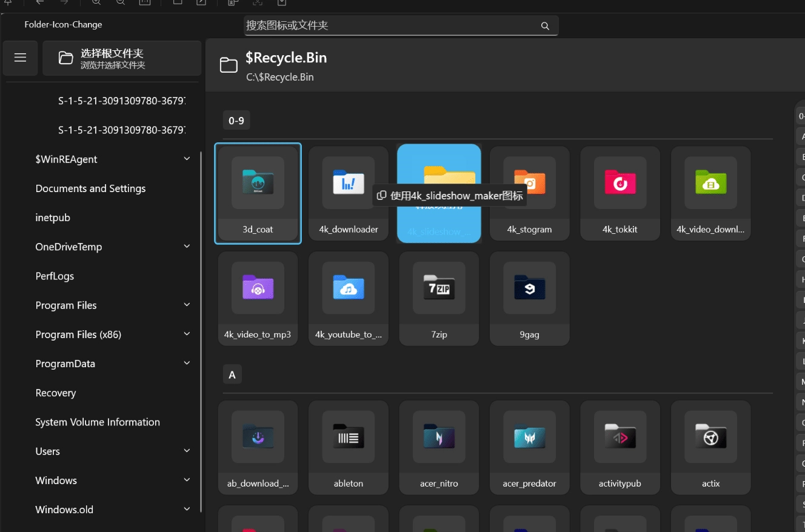Open the hamburger navigation menu
This screenshot has width=805, height=532.
pos(21,58)
